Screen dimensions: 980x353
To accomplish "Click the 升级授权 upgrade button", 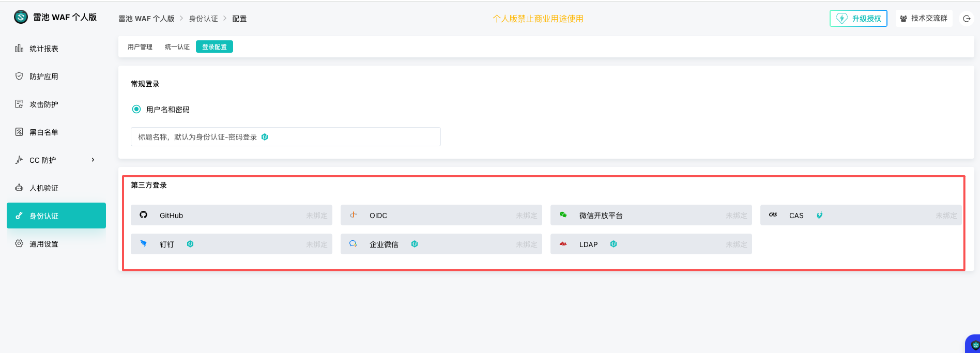I will 859,19.
